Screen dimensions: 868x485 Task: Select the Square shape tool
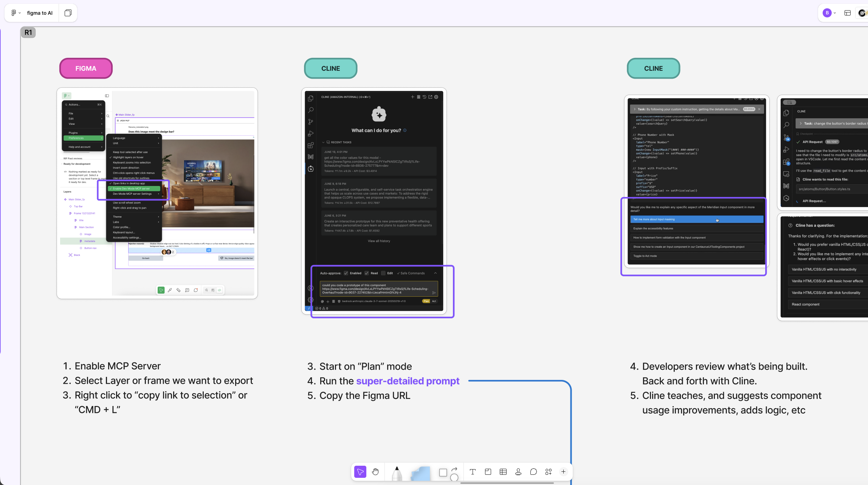point(443,473)
